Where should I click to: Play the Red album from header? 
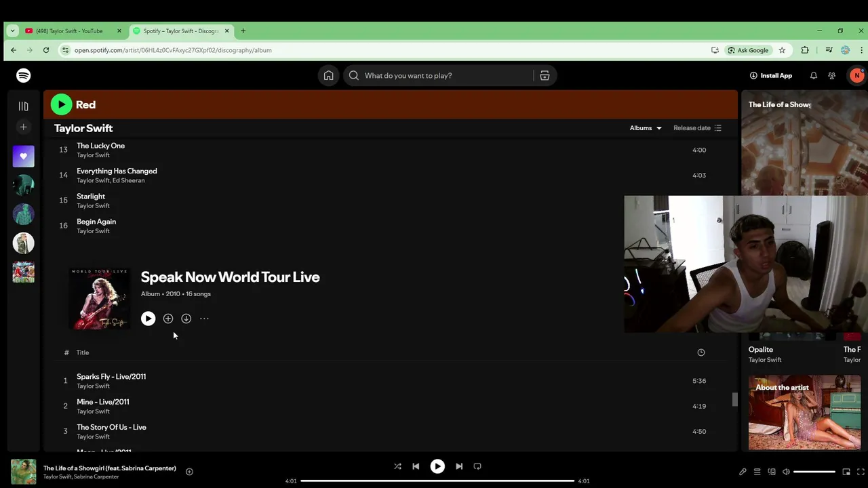pos(61,104)
